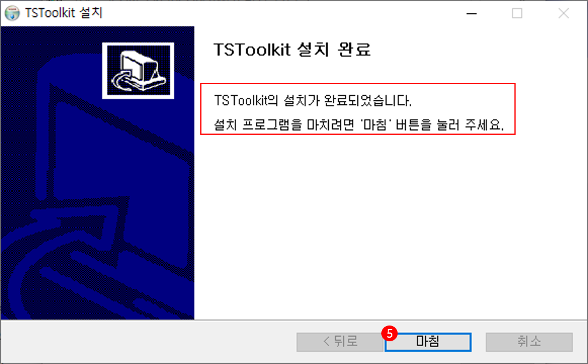Click the TSToolkit installer icon in title bar
The width and height of the screenshot is (588, 364).
click(x=12, y=13)
